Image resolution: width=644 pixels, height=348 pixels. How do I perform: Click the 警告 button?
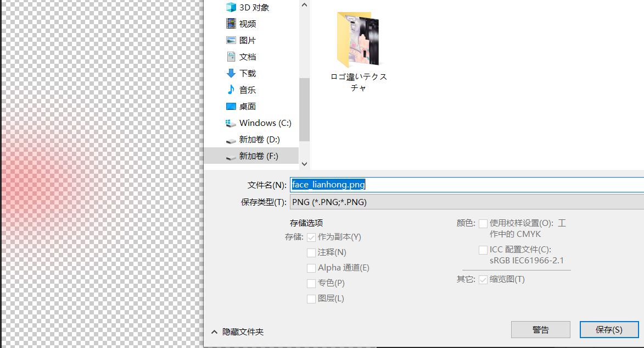pos(540,329)
